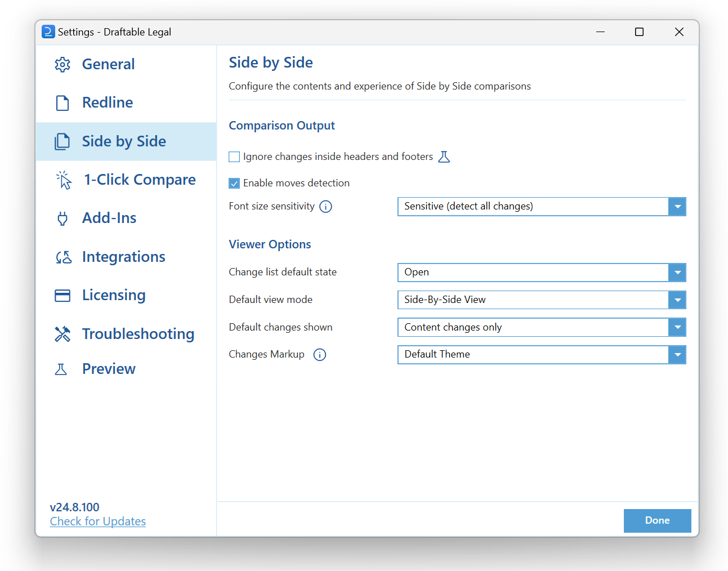
Task: Click the Check for Updates link
Action: (x=98, y=521)
